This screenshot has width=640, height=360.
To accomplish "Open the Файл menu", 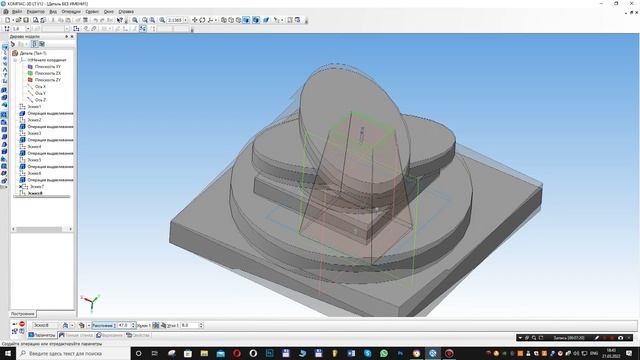I will [17, 11].
